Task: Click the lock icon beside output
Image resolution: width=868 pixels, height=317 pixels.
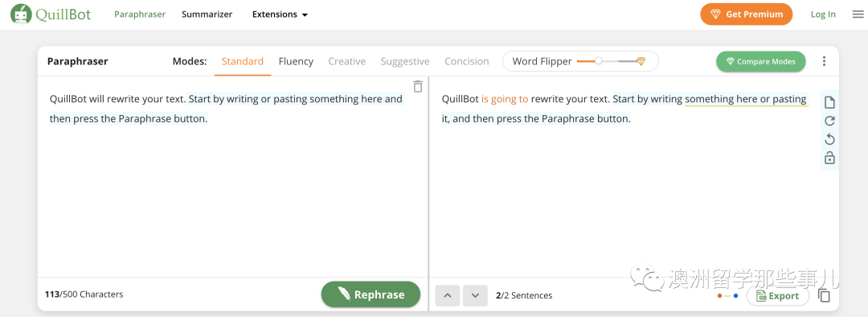Action: click(x=829, y=158)
